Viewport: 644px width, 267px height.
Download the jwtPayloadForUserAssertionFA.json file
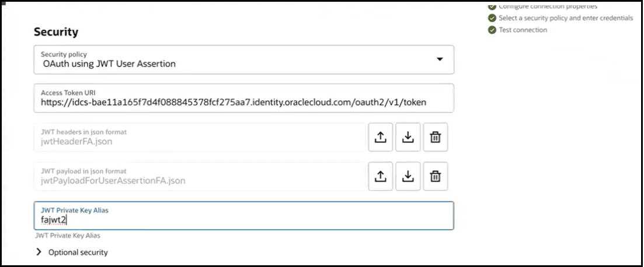pos(408,176)
